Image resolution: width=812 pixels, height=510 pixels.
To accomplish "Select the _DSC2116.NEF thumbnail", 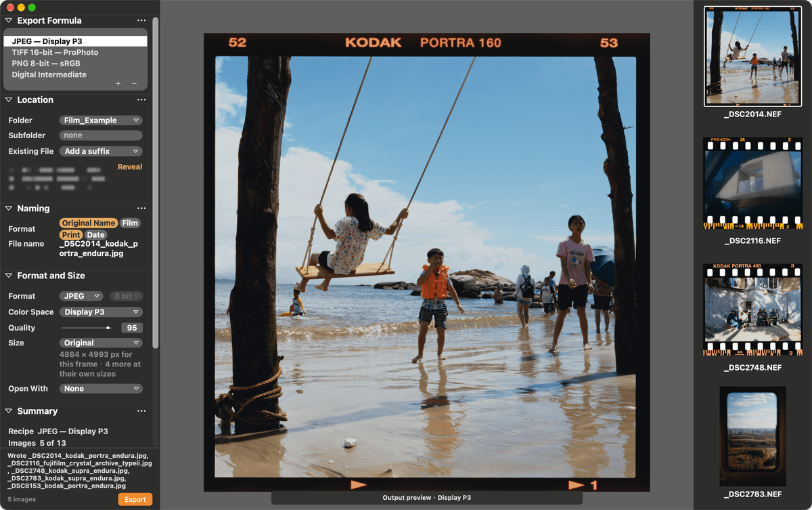I will tap(752, 184).
